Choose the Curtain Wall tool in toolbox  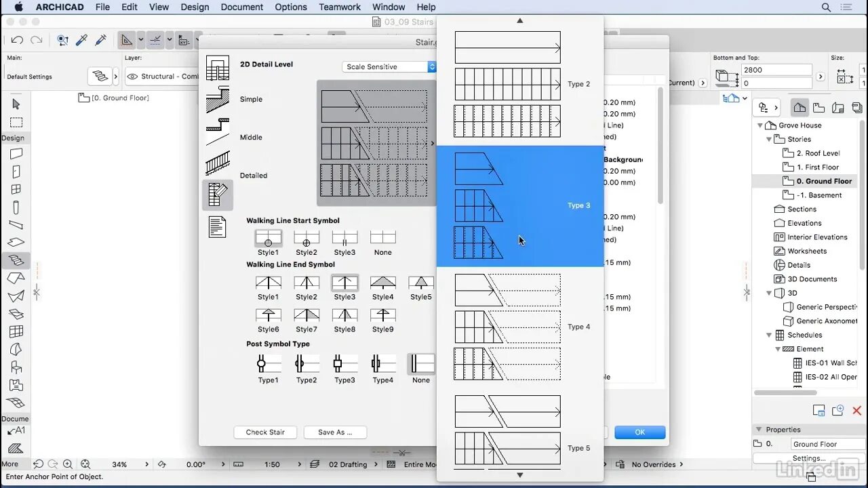(16, 331)
